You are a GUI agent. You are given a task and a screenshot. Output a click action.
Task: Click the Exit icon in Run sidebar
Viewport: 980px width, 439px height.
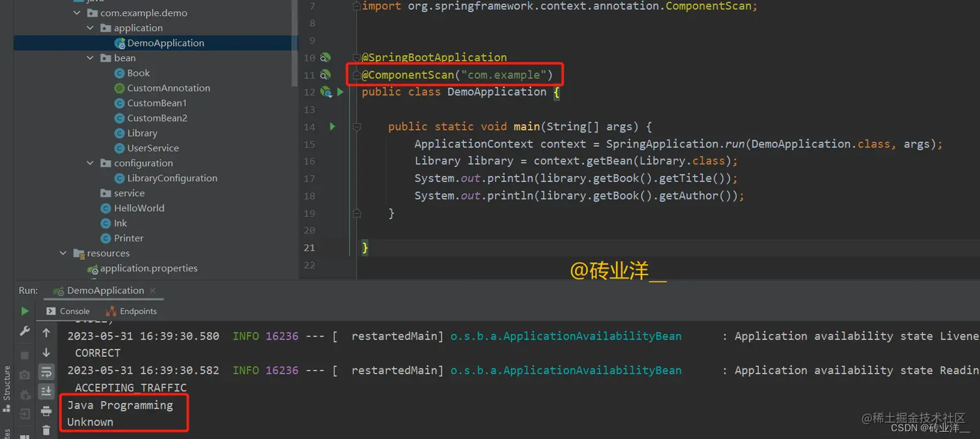(x=25, y=414)
